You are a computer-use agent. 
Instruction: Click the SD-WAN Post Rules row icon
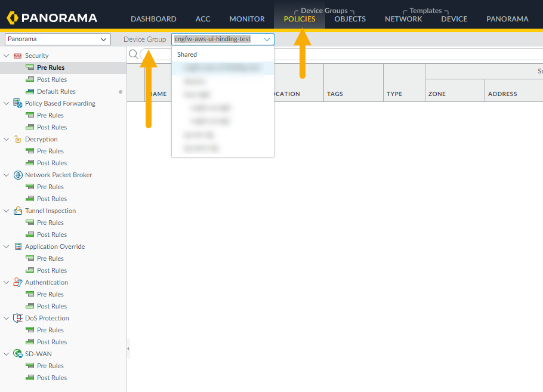pyautogui.click(x=30, y=378)
